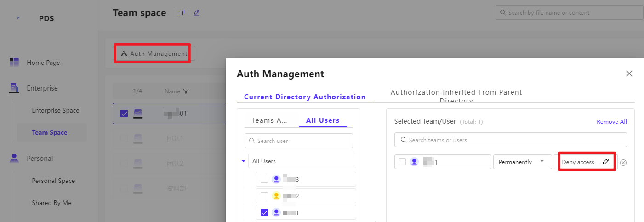Check the 团队1 row checkbox
Image resolution: width=644 pixels, height=222 pixels.
tap(124, 138)
